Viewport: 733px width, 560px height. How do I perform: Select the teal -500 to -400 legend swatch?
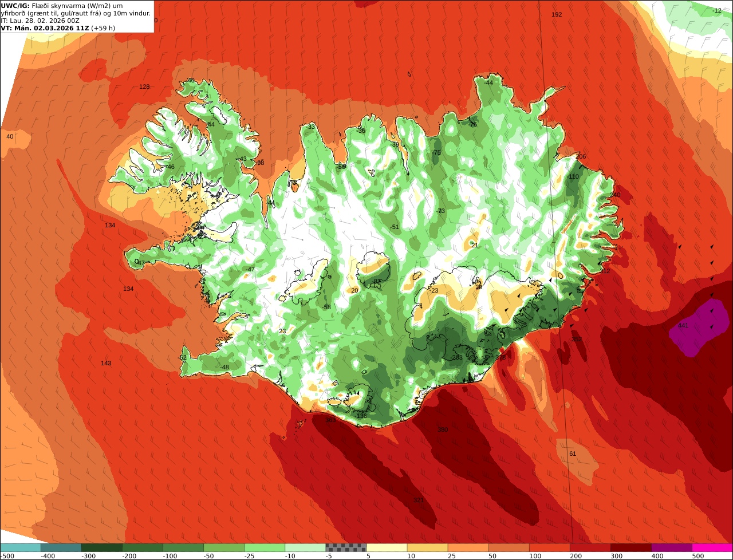[21, 547]
